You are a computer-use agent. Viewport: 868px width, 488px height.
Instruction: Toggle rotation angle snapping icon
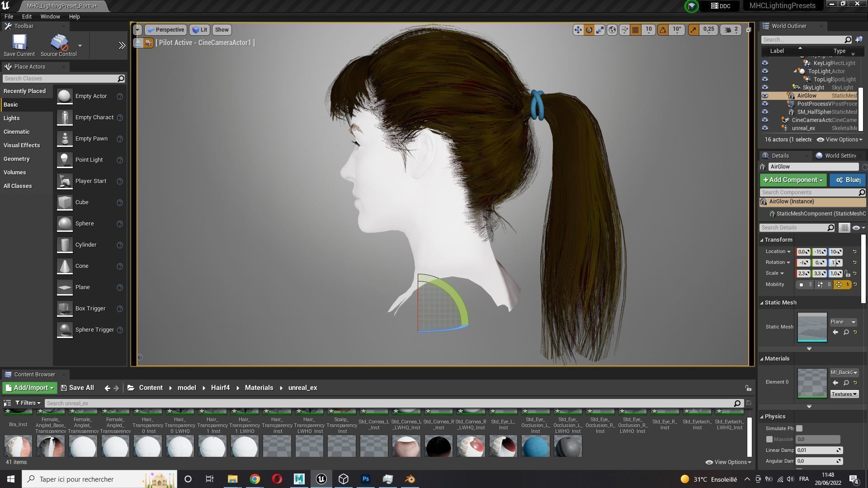click(x=663, y=30)
